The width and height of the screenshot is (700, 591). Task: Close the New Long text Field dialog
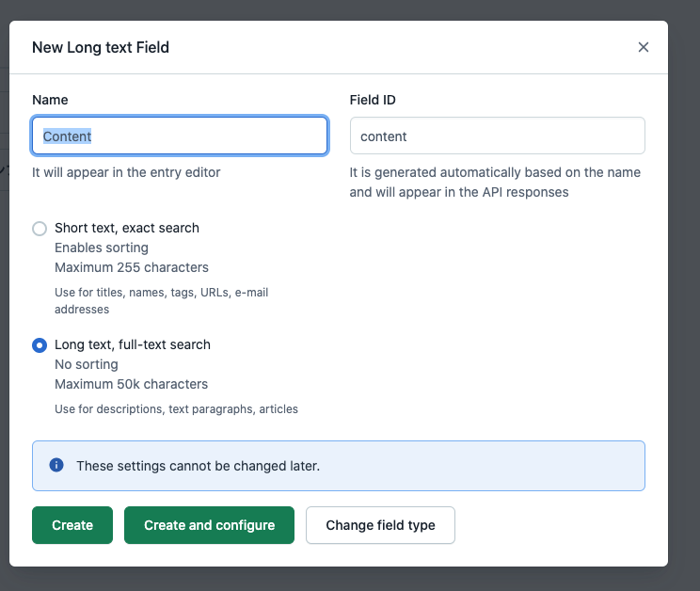[x=643, y=47]
